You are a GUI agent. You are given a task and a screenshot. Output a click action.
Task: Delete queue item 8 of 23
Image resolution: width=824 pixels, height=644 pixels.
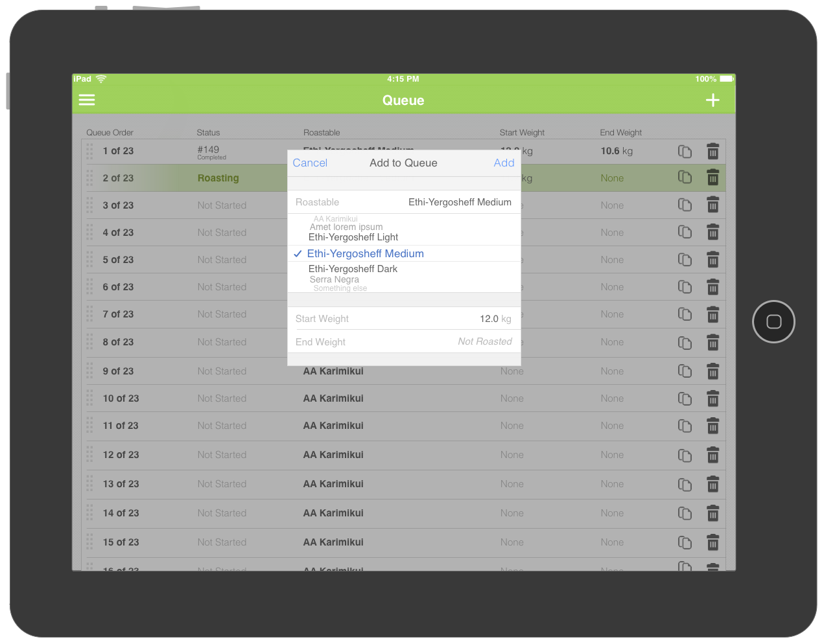coord(712,342)
